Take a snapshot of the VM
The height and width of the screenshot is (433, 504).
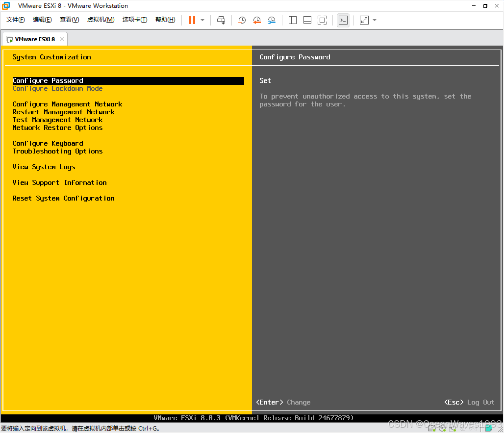(242, 20)
